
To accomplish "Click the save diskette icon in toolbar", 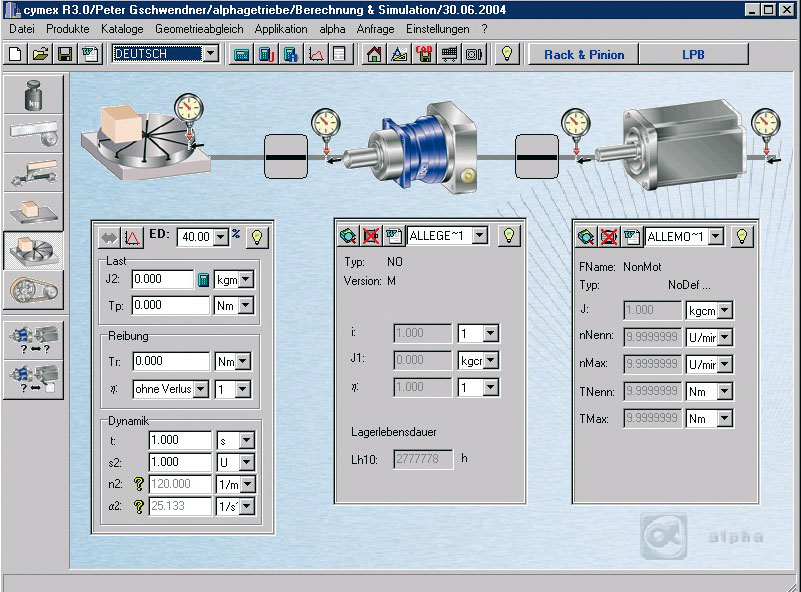I will 65,54.
